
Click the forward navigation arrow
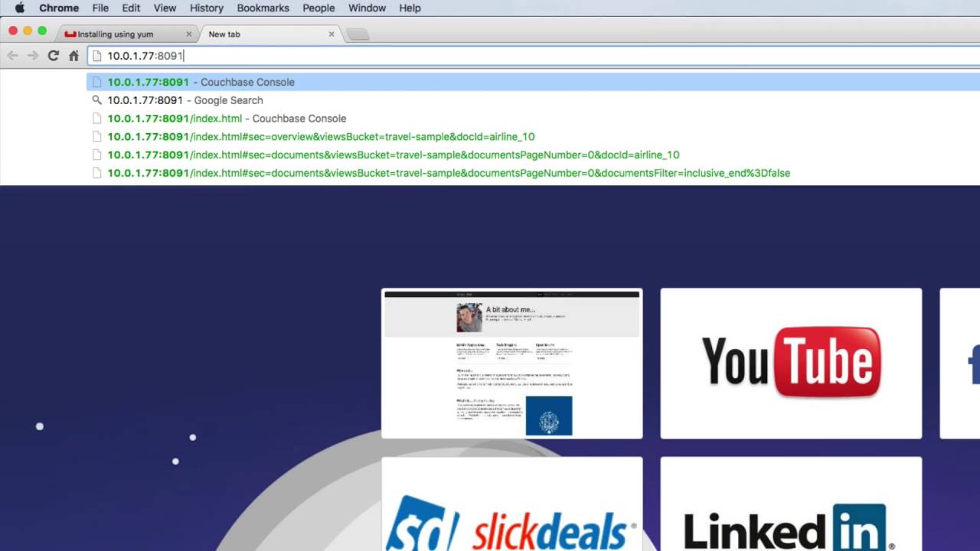pos(32,56)
